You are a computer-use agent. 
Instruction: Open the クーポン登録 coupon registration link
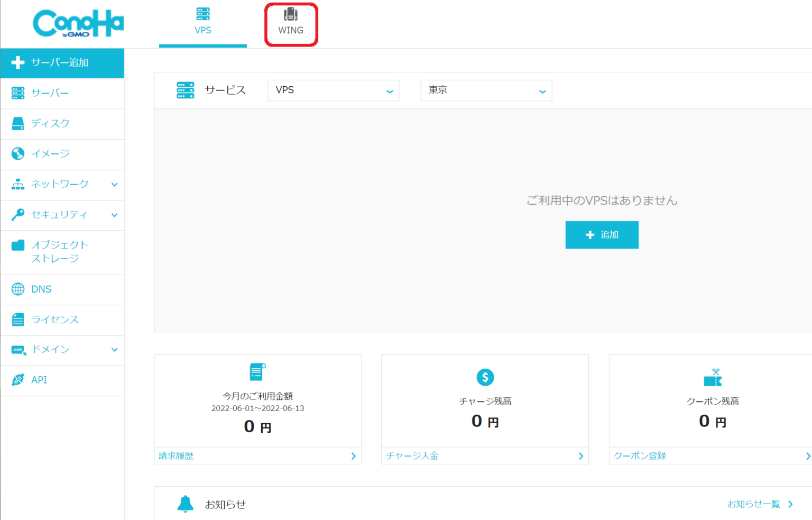tap(639, 455)
